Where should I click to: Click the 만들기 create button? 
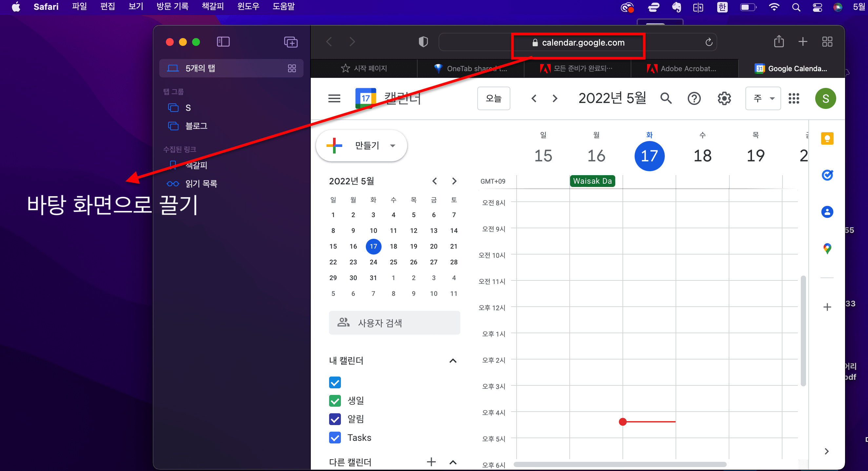tap(361, 145)
